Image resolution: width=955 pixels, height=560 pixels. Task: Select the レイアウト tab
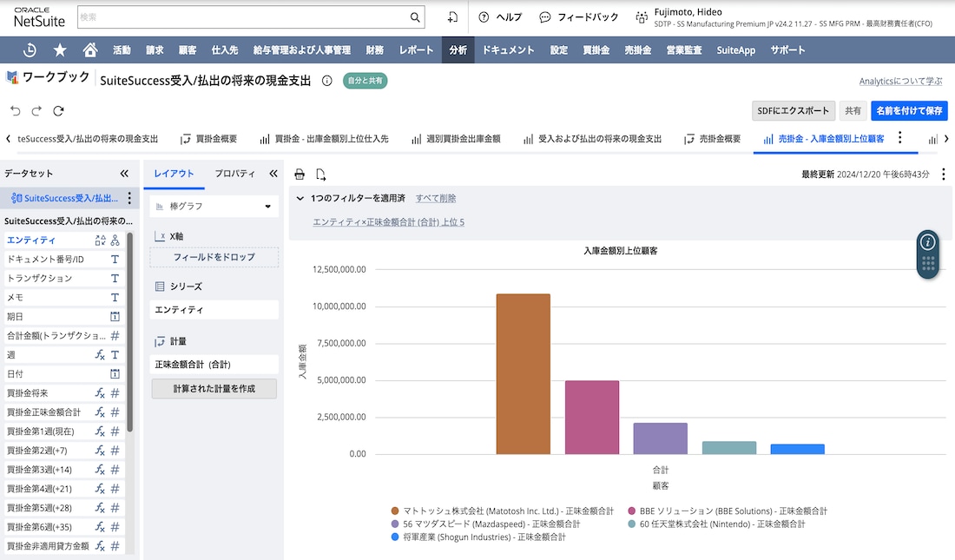(174, 174)
